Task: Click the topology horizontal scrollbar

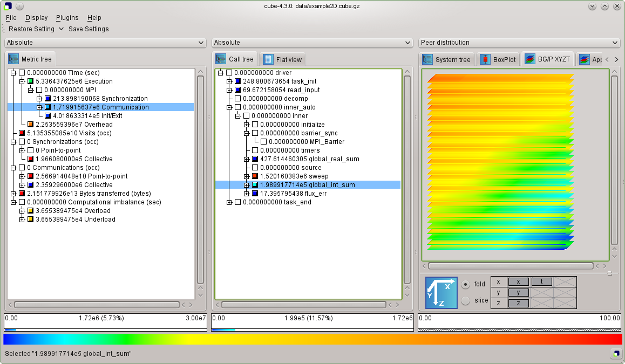Action: tap(511, 266)
